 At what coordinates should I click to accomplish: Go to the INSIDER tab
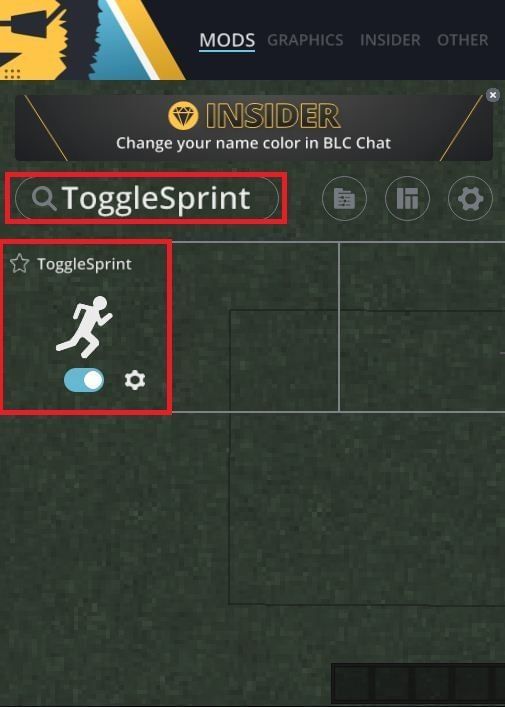390,40
